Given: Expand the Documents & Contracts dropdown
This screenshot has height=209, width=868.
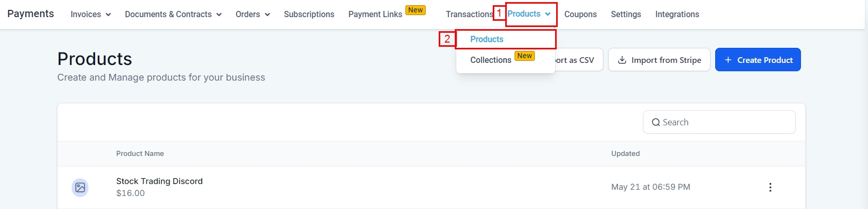Looking at the screenshot, I should pyautogui.click(x=173, y=15).
